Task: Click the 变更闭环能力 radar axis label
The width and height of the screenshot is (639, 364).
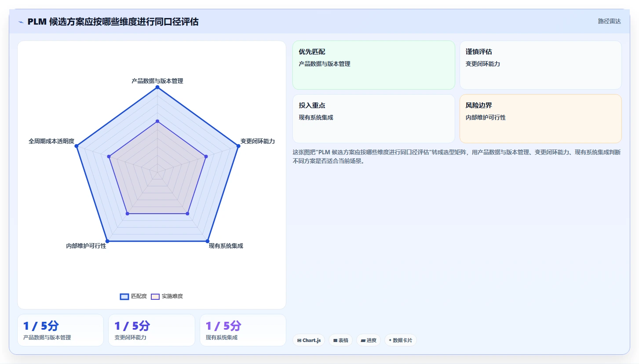Action: [x=258, y=141]
